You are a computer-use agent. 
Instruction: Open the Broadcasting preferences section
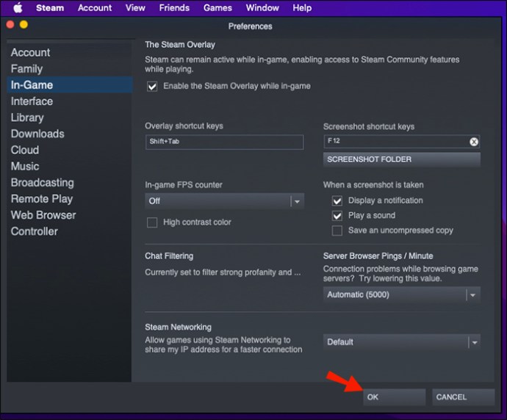70,183
